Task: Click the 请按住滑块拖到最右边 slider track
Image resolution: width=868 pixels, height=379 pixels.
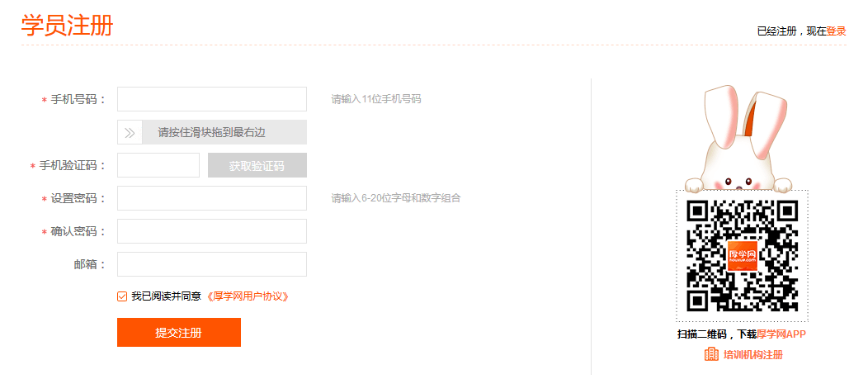Action: point(224,132)
